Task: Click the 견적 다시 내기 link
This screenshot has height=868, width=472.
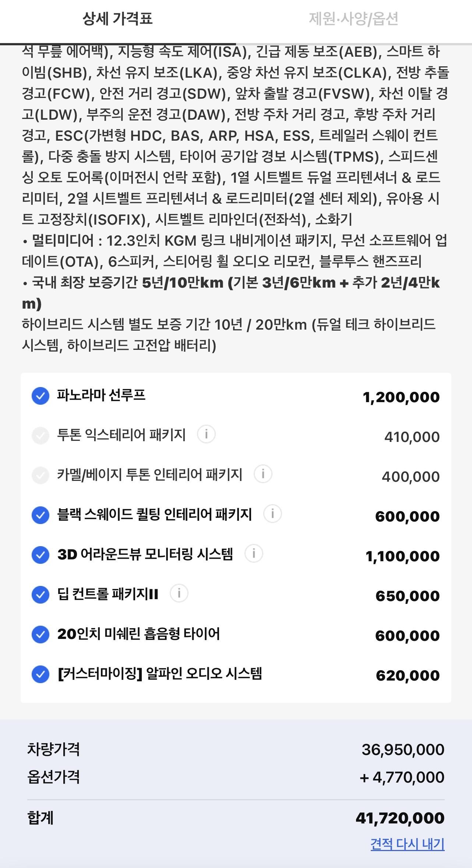Action: (408, 844)
